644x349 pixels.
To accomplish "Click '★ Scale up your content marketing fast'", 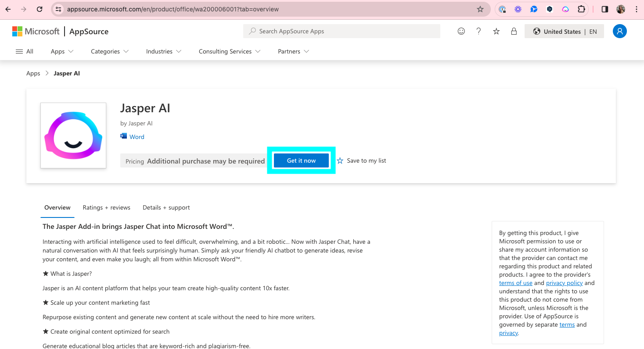I will click(96, 303).
